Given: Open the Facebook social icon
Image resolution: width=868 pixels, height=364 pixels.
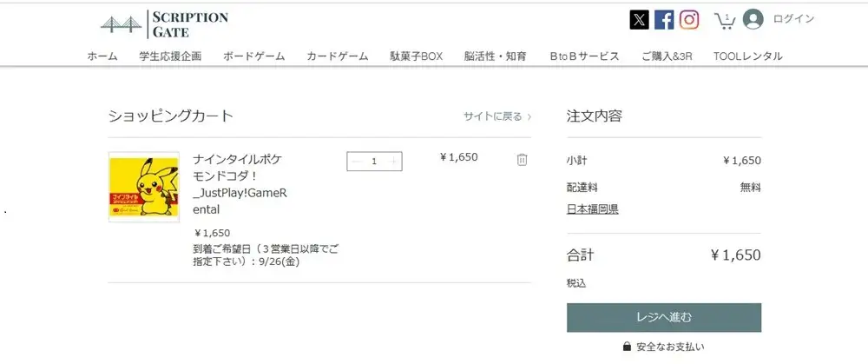Looking at the screenshot, I should (664, 19).
